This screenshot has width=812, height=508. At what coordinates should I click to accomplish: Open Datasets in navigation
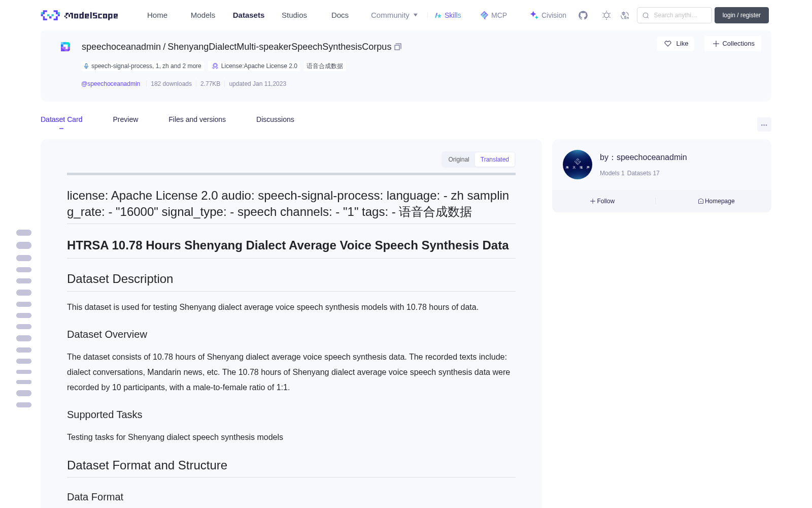coord(249,15)
